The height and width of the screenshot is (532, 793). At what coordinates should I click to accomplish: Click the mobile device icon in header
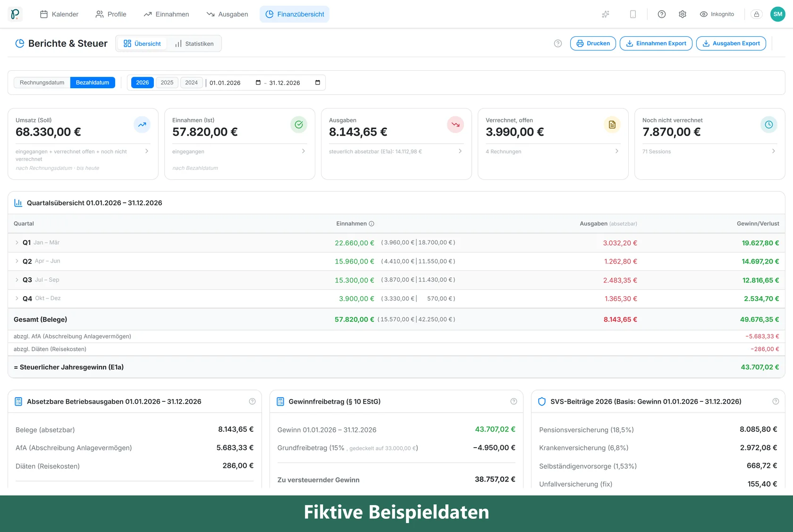pos(633,14)
